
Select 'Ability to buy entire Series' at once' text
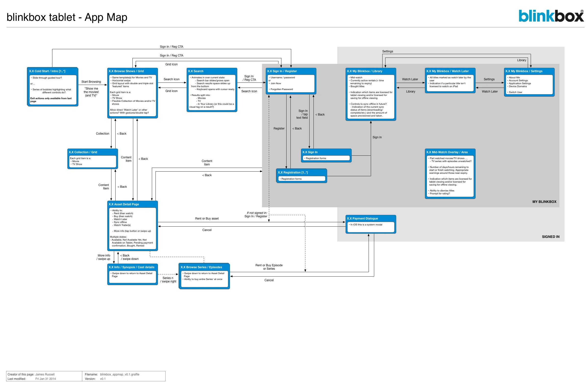click(x=203, y=279)
